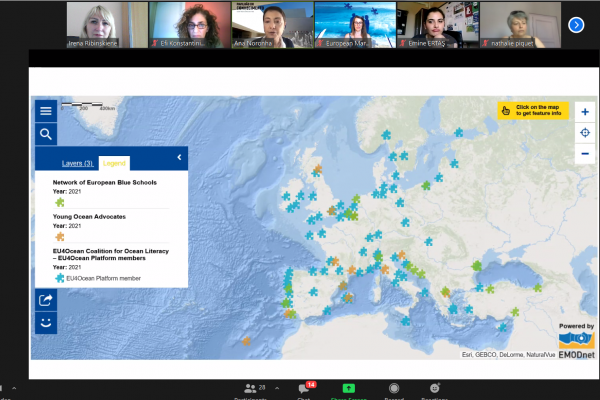Screen dimensions: 600x400
Task: Click the smiley feedback icon
Action: pyautogui.click(x=46, y=323)
